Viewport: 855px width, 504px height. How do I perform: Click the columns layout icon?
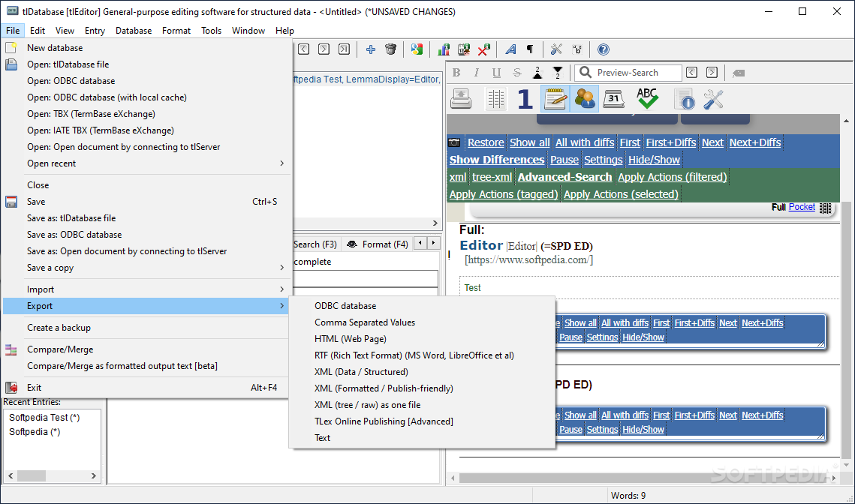click(495, 99)
